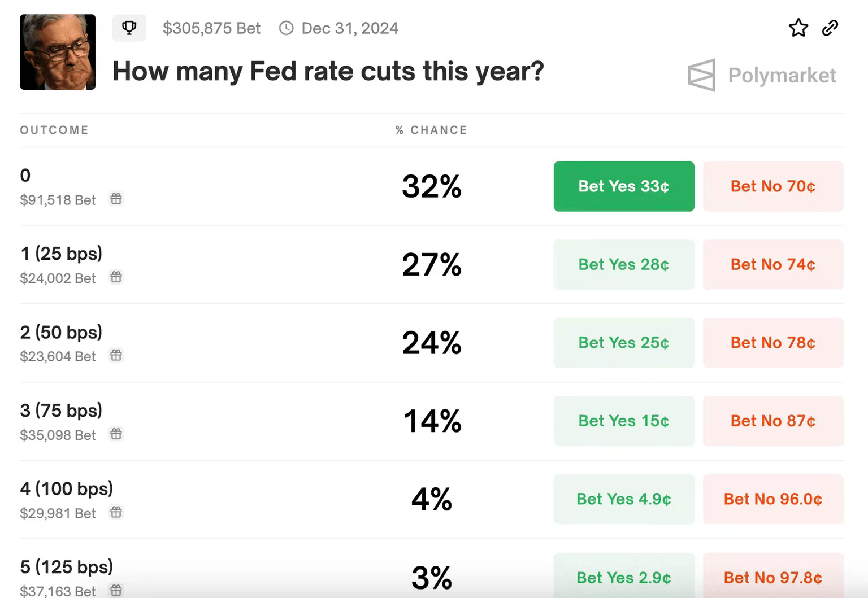Click the trophy icon near bet total
Viewport: 868px width, 598px height.
click(129, 28)
